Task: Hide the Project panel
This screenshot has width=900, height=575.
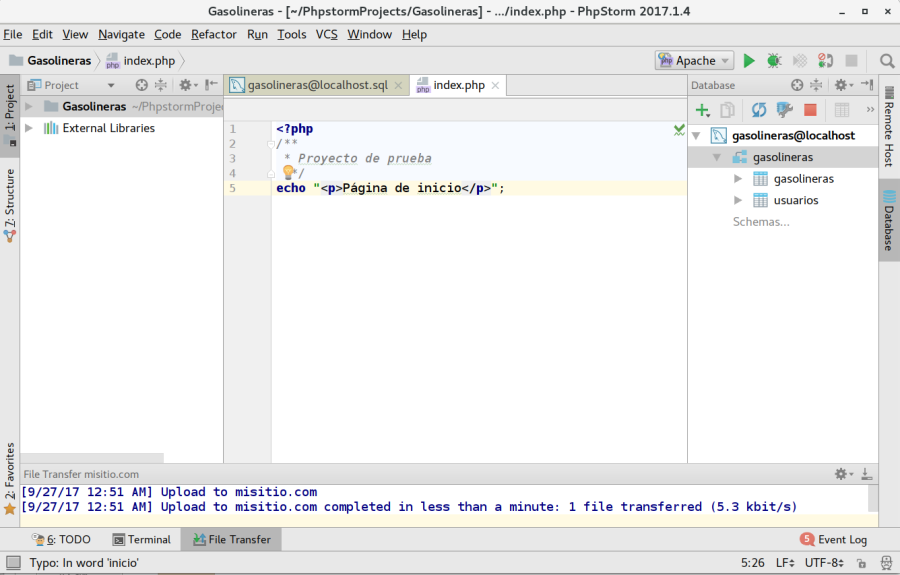Action: pyautogui.click(x=211, y=85)
